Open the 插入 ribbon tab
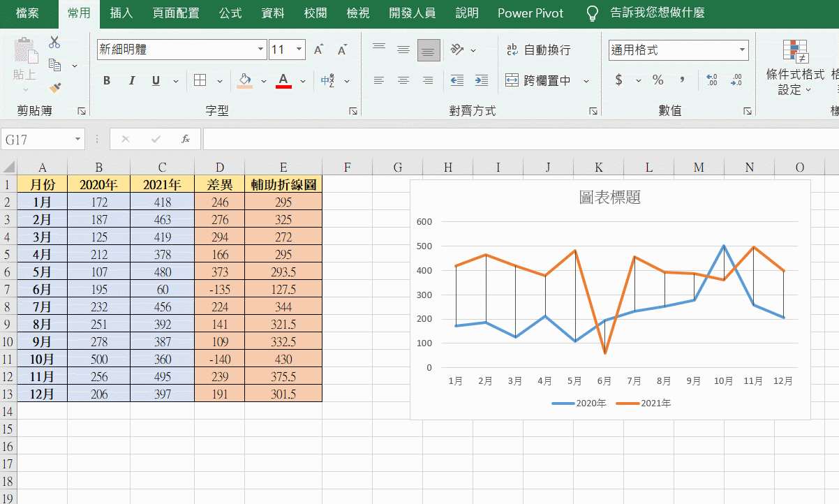The width and height of the screenshot is (839, 504). 121,13
